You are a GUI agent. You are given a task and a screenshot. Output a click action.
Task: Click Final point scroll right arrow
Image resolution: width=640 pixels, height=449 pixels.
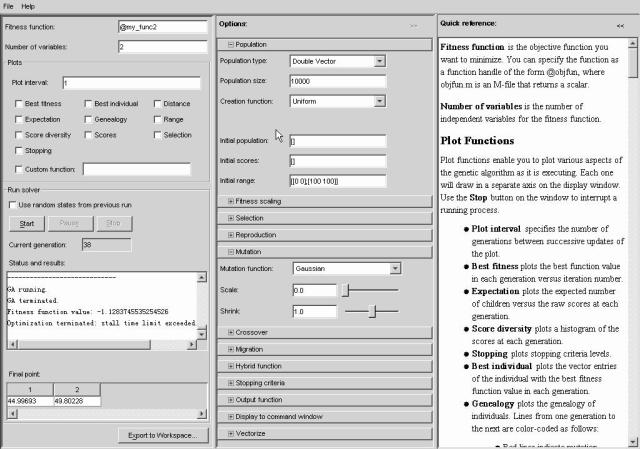[x=202, y=414]
